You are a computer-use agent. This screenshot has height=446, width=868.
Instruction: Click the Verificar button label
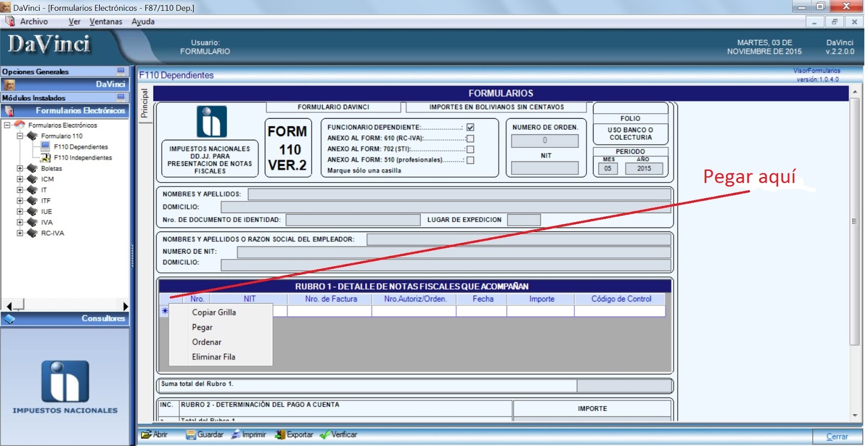[344, 435]
